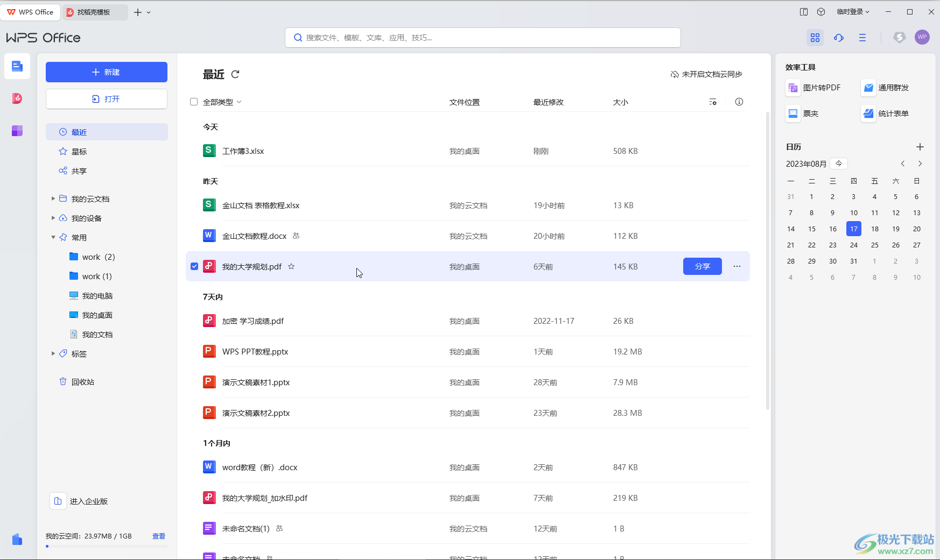Open work (2) folder
Screen dimensions: 940x560
click(x=93, y=257)
